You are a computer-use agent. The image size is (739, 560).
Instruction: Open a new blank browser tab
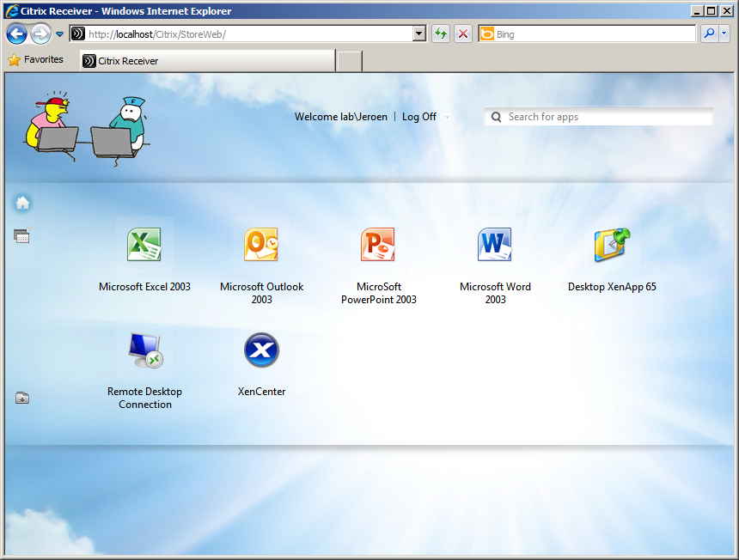(x=350, y=61)
